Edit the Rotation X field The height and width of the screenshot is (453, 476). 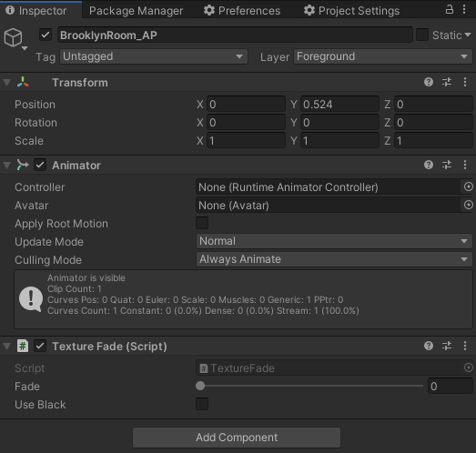click(247, 122)
